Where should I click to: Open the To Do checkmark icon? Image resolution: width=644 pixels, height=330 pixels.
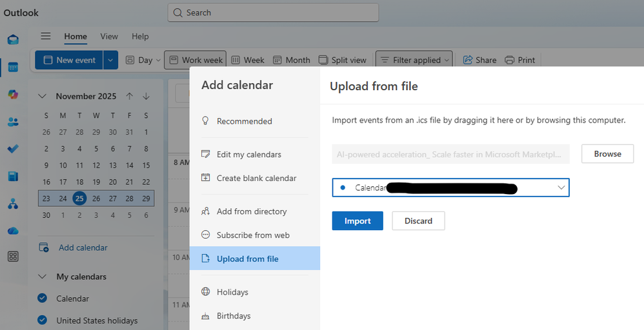click(13, 149)
